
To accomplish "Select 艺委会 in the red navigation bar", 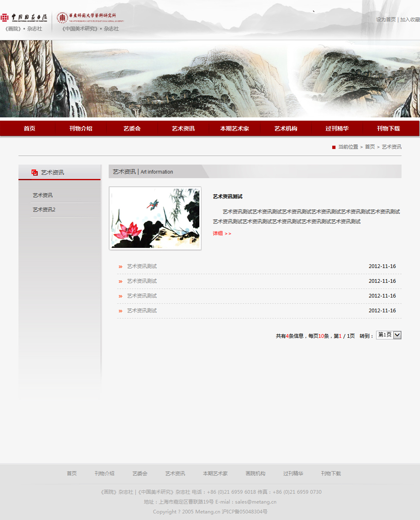I will coord(132,129).
